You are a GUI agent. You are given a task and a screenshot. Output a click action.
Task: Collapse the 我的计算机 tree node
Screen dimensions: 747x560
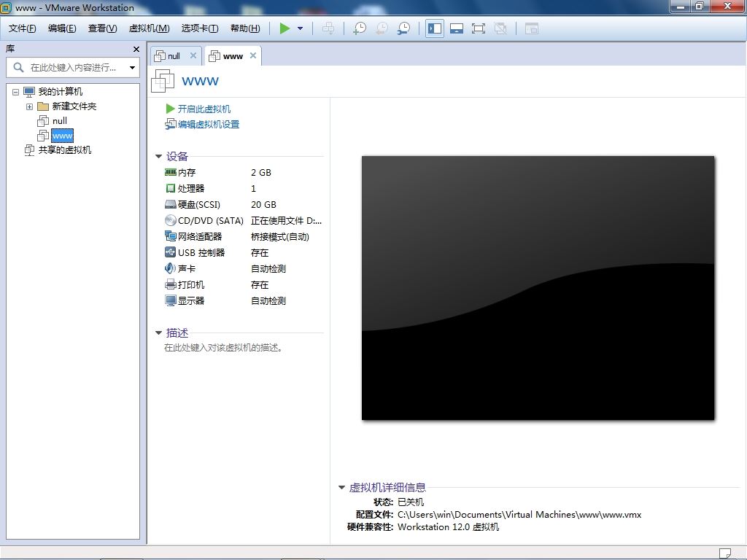tap(15, 92)
